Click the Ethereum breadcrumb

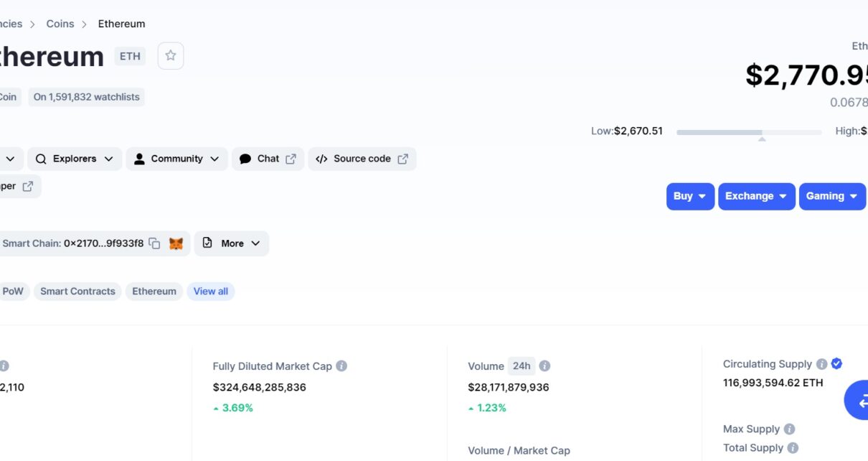(x=122, y=24)
